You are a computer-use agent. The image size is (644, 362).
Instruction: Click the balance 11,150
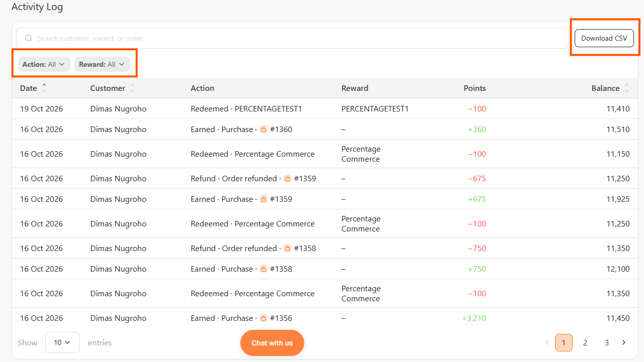pyautogui.click(x=618, y=154)
